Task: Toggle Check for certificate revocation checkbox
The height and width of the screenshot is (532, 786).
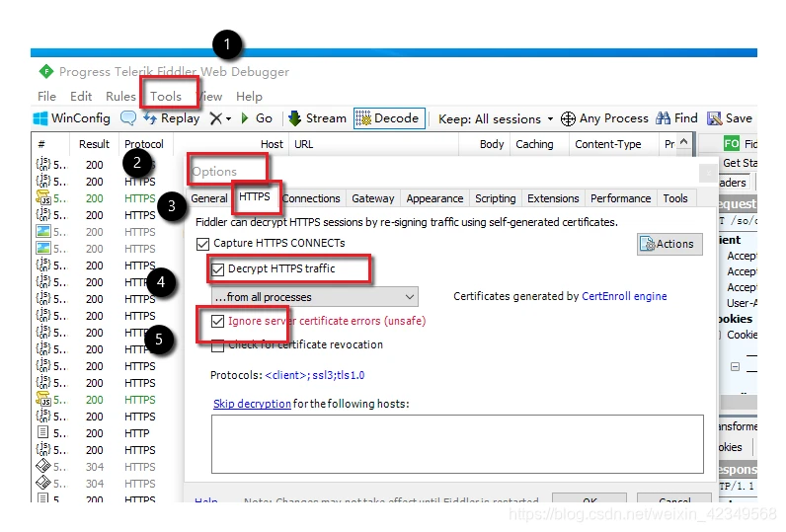Action: pyautogui.click(x=217, y=345)
